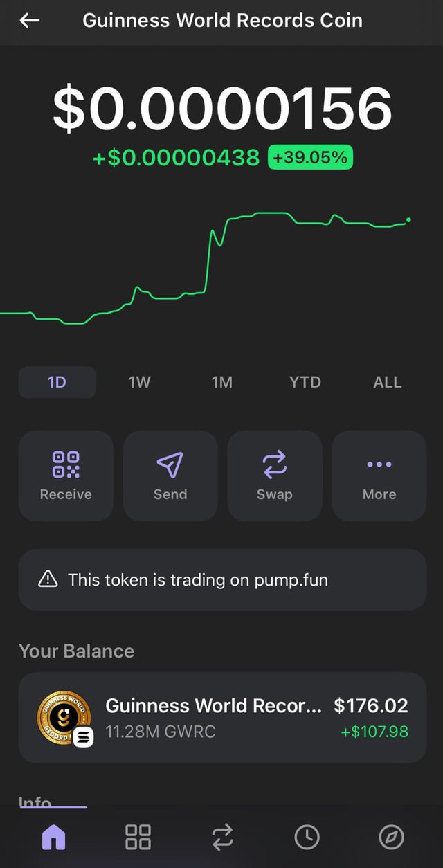Switch chart to 1W range
Screen dimensions: 443x868
(x=139, y=382)
